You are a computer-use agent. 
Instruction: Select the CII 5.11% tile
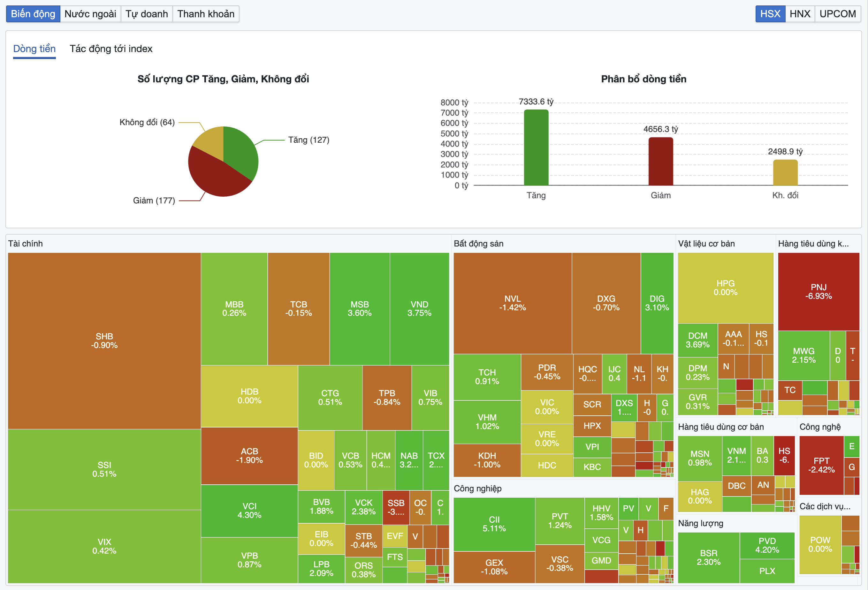point(494,524)
